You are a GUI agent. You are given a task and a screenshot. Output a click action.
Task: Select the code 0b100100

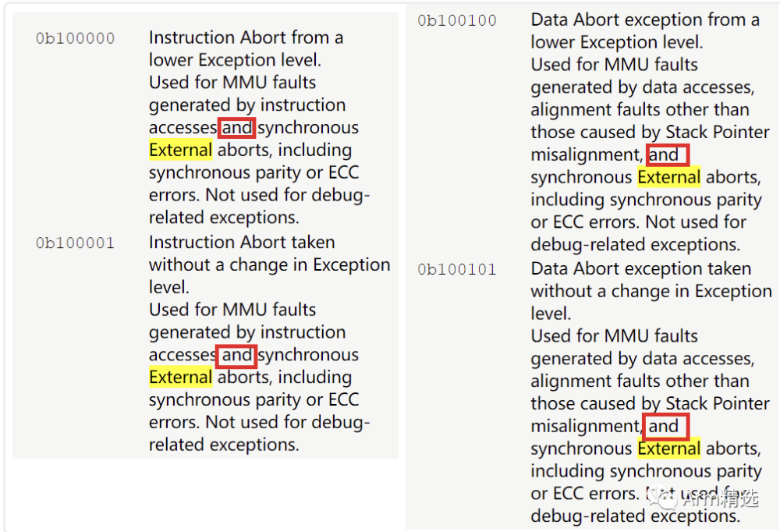click(x=457, y=21)
